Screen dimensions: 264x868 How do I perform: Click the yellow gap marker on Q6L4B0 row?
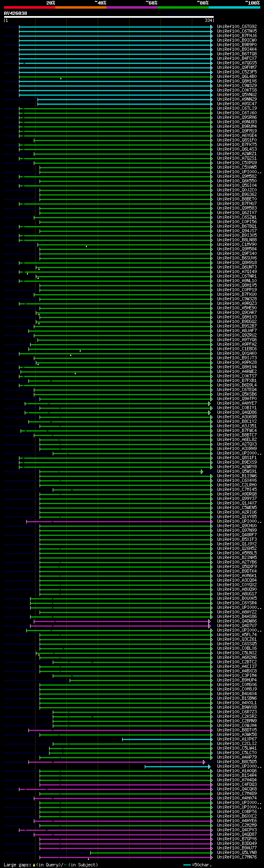pos(61,78)
